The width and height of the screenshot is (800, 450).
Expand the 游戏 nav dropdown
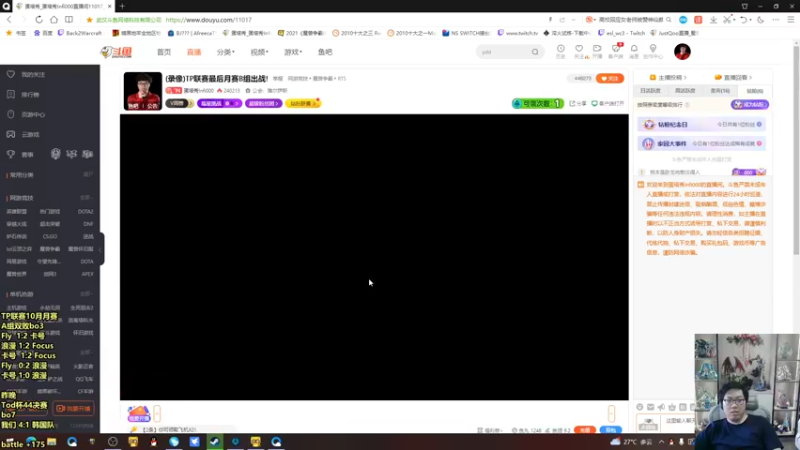293,52
